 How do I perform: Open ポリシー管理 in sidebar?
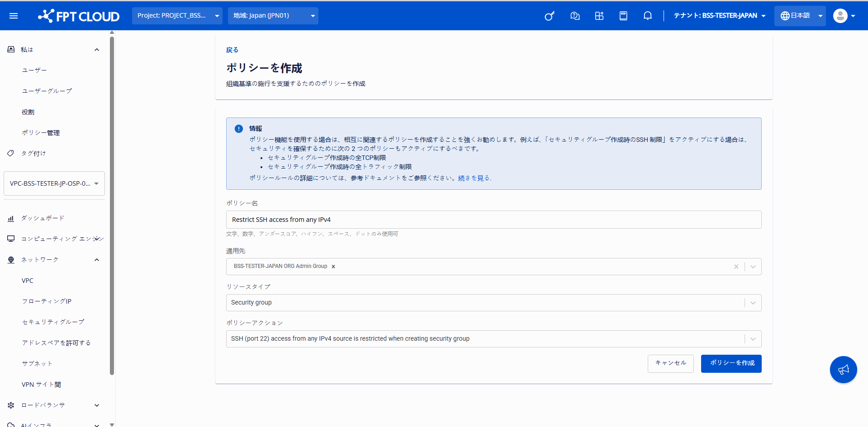coord(41,133)
